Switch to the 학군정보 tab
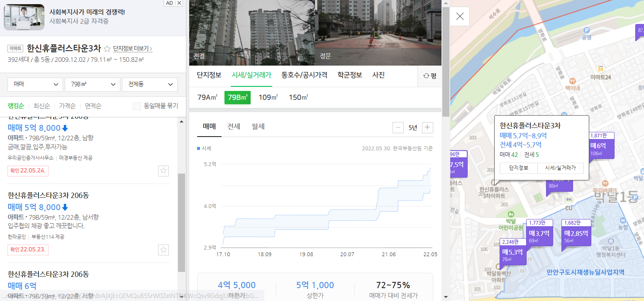 [350, 75]
